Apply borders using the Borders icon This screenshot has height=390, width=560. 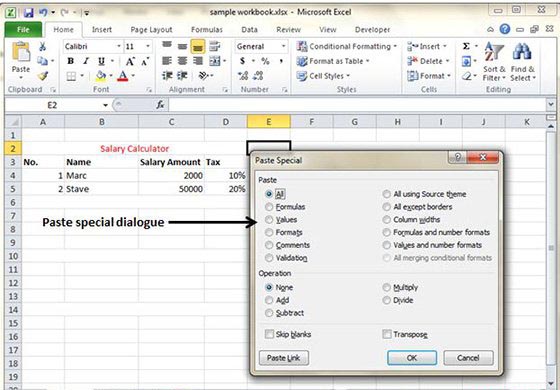tap(71, 76)
